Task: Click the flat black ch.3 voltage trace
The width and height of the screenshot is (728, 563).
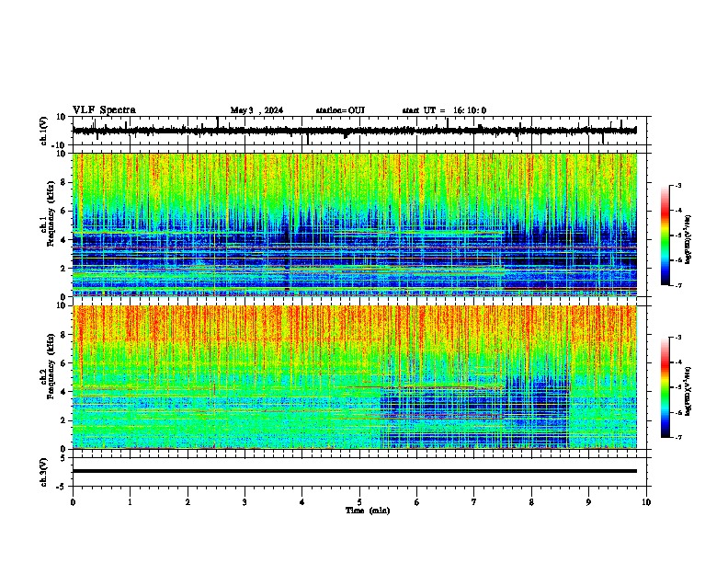Action: (x=355, y=471)
